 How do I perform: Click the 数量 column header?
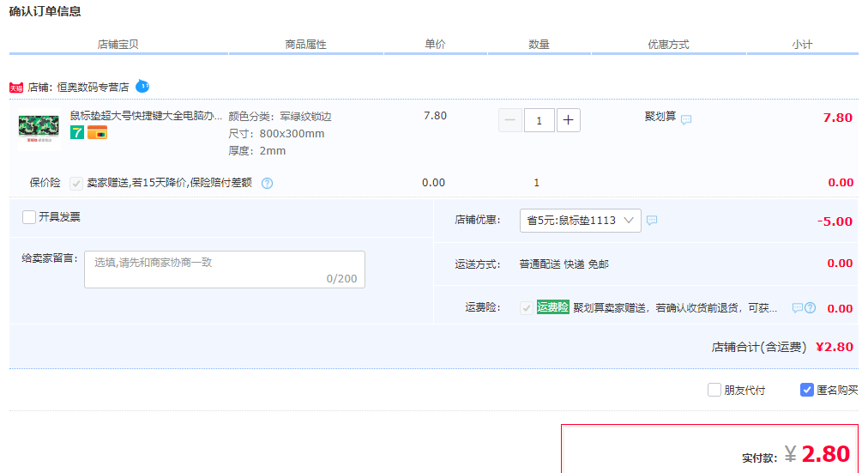tap(539, 45)
